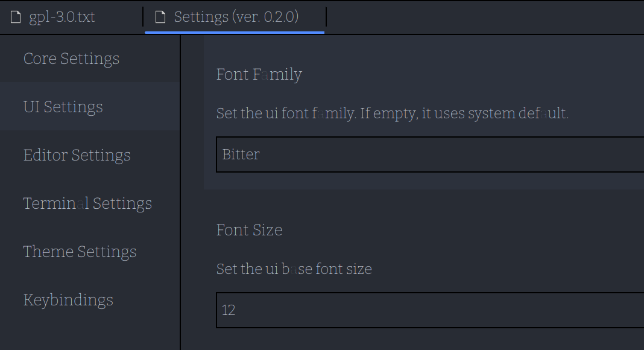Screen dimensions: 644x350
Task: Click the Font Family heading
Action: (259, 74)
